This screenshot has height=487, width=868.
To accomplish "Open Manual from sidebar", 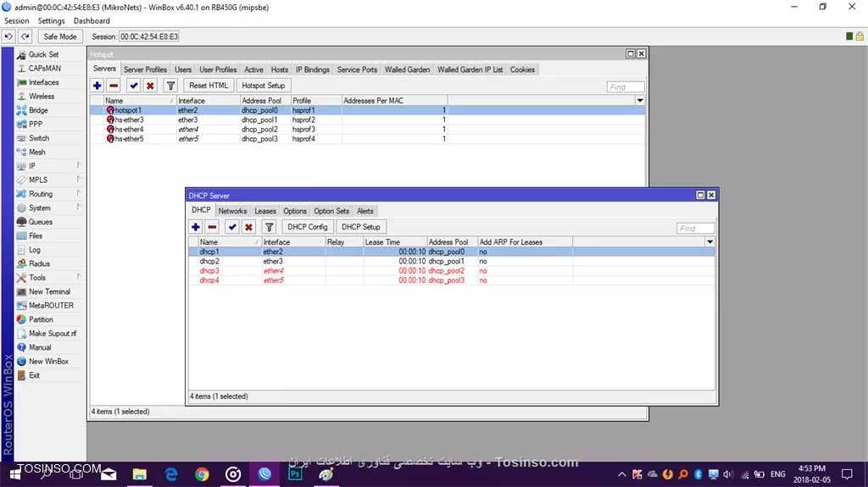I will [x=40, y=347].
